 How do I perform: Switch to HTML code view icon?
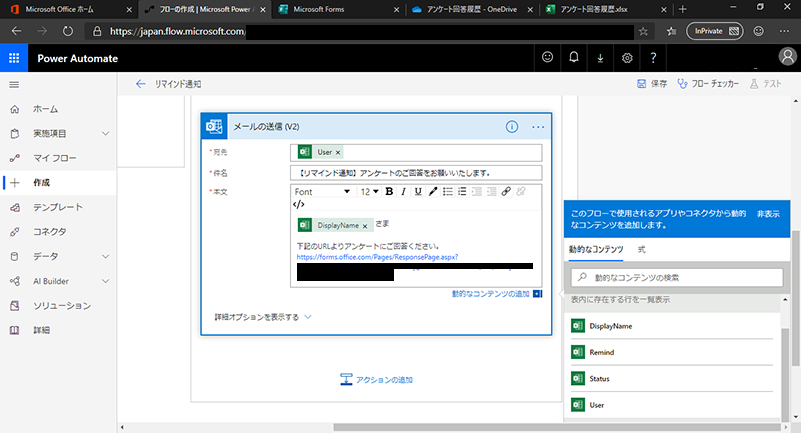(299, 204)
